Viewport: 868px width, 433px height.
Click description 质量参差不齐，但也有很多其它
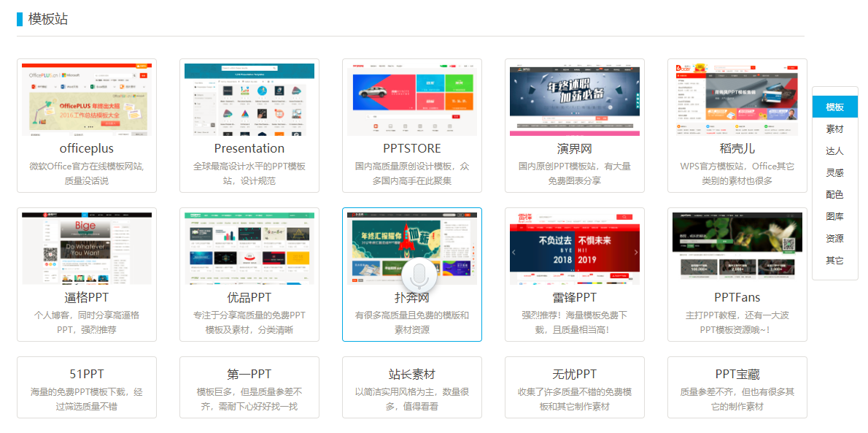(x=737, y=399)
